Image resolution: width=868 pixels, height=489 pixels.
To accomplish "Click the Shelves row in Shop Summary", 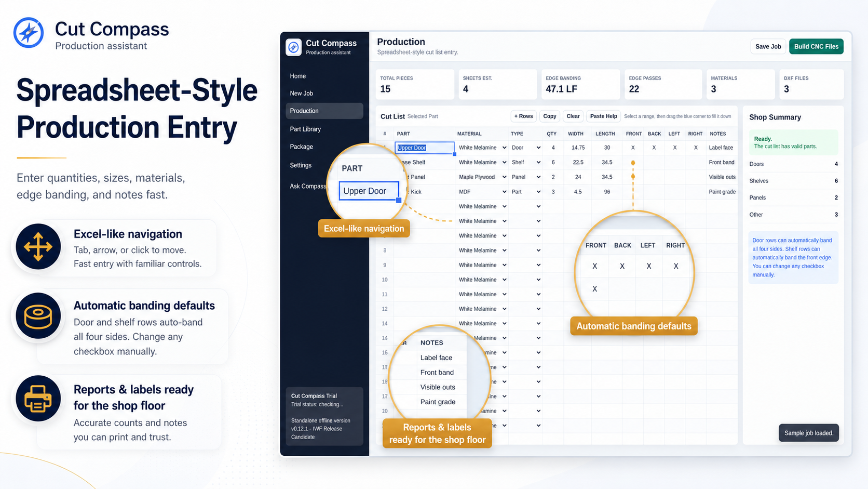I will pos(793,181).
